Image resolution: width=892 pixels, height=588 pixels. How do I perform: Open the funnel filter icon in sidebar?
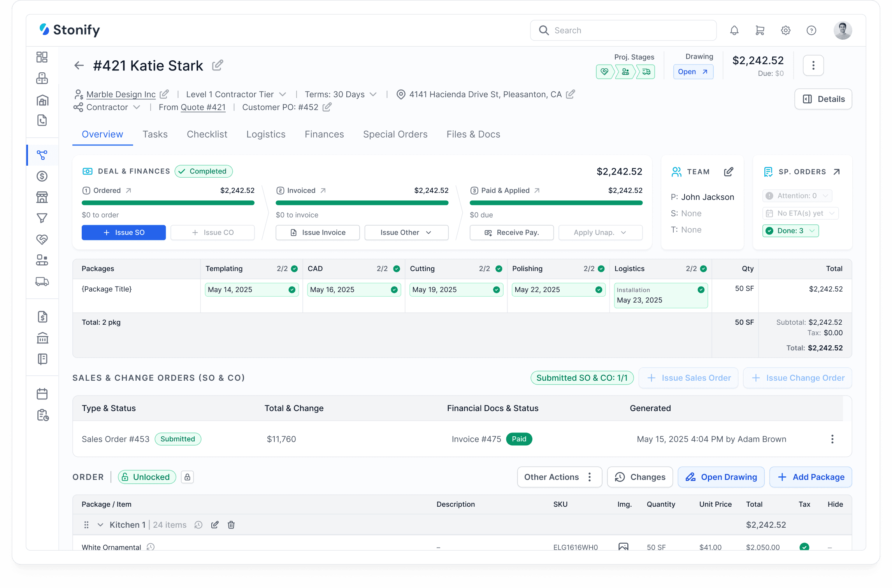point(42,218)
